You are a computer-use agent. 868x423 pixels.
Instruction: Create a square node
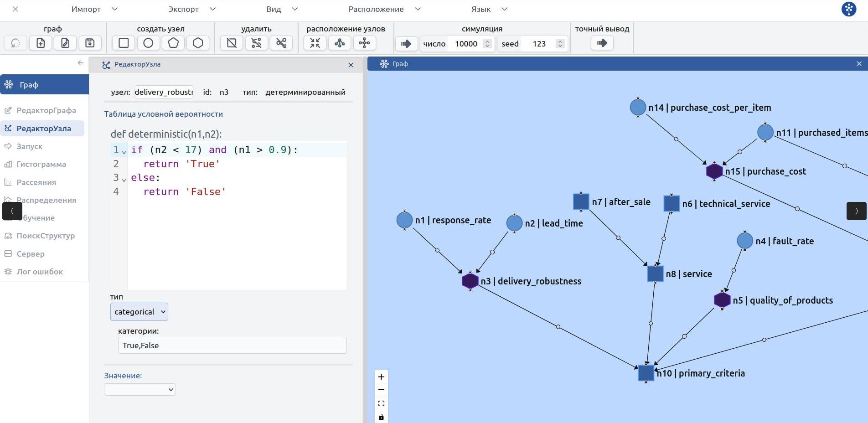point(124,43)
